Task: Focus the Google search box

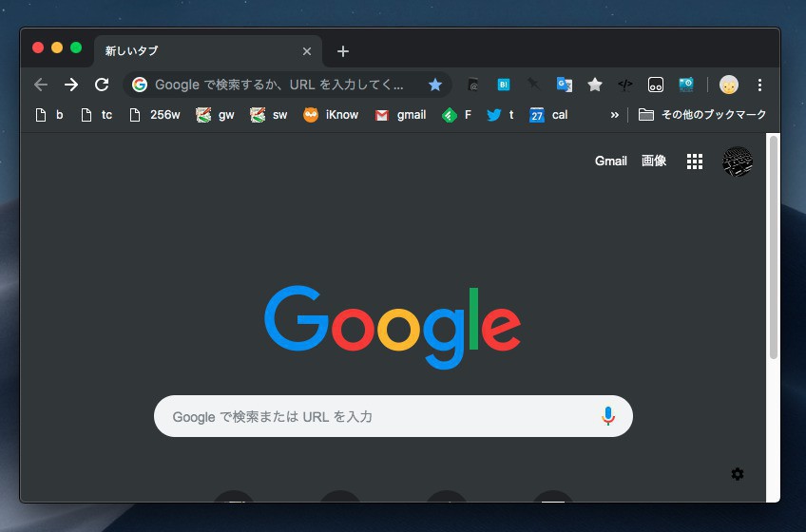Action: click(x=393, y=416)
